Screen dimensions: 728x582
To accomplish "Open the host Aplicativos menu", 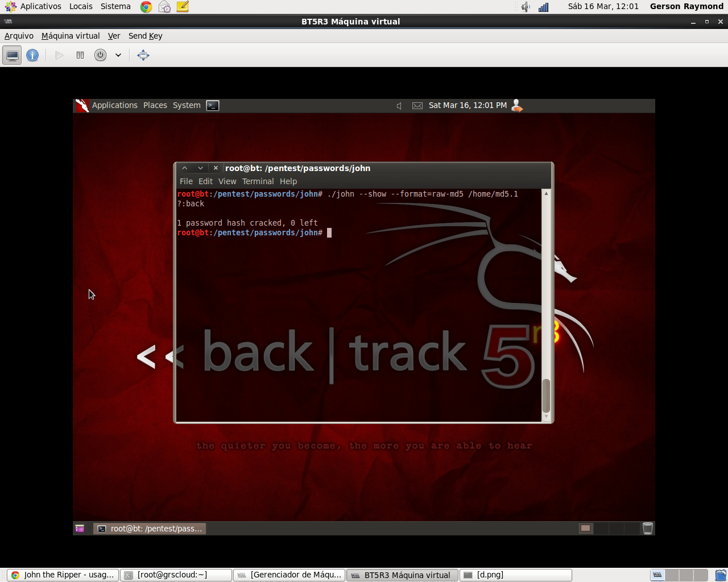I will click(x=40, y=6).
